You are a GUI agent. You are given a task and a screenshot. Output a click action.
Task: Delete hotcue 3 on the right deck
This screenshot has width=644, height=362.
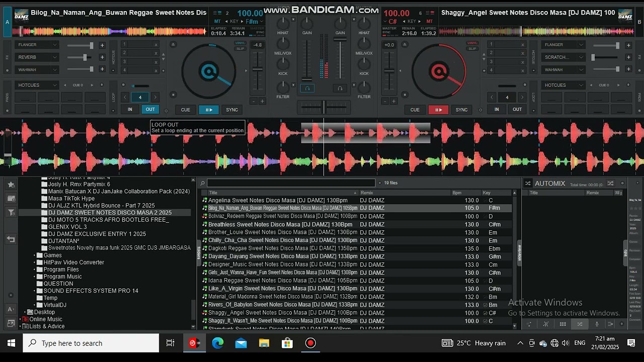click(x=523, y=61)
